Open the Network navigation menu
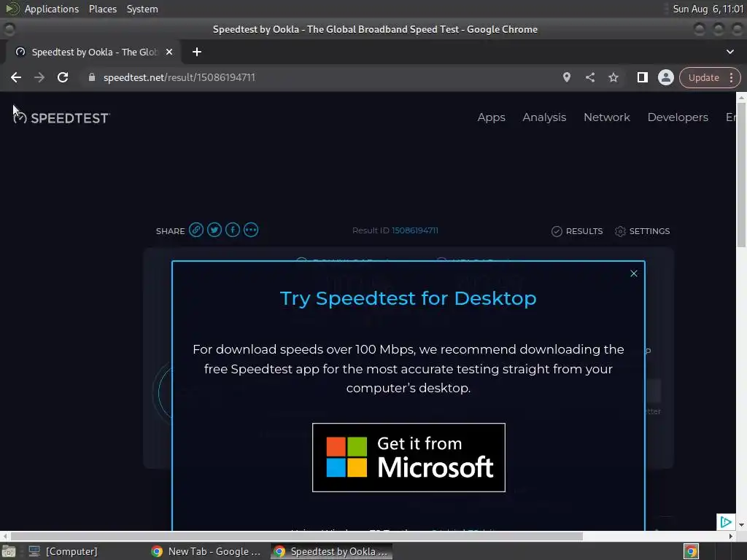The width and height of the screenshot is (747, 560). [x=607, y=117]
